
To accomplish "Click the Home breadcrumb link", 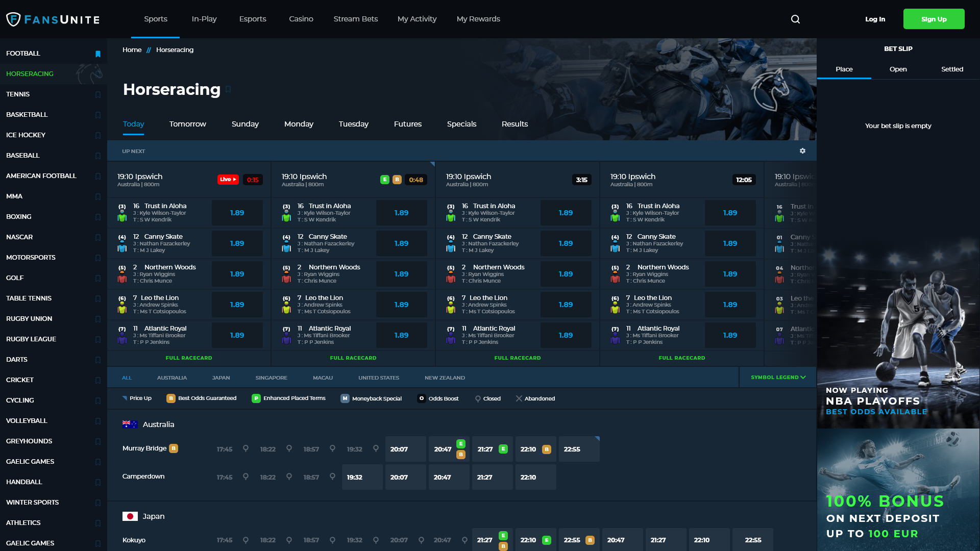I will click(x=132, y=50).
